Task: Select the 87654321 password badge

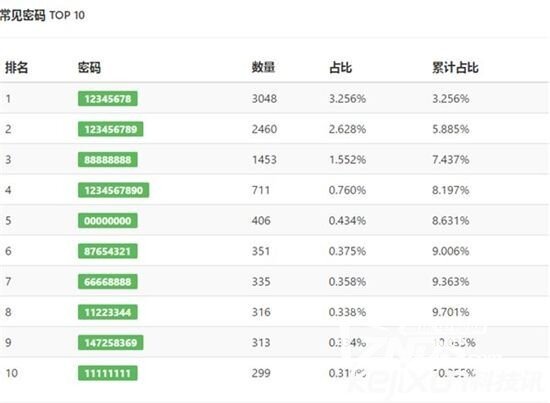Action: pos(108,251)
